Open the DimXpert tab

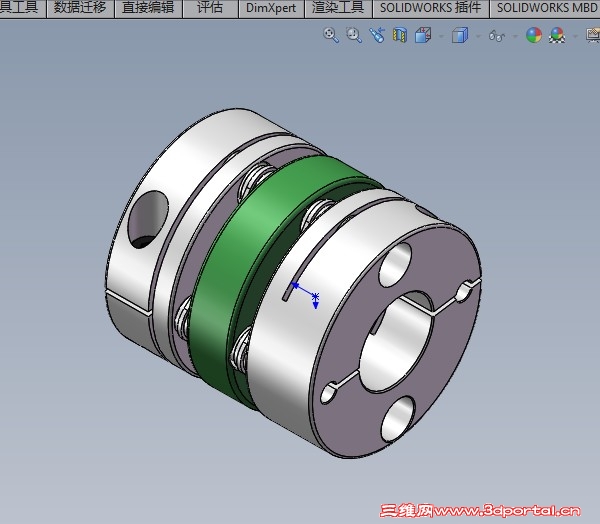271,8
